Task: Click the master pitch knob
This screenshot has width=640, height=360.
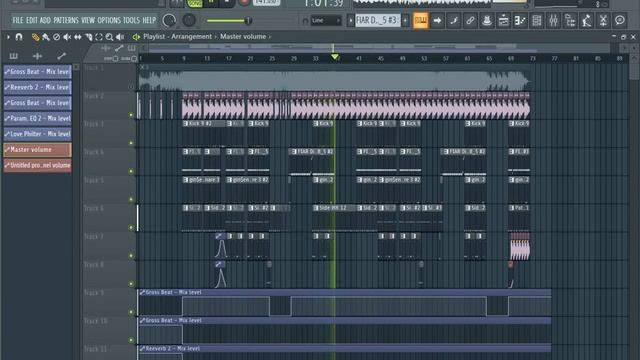Action: click(x=189, y=20)
